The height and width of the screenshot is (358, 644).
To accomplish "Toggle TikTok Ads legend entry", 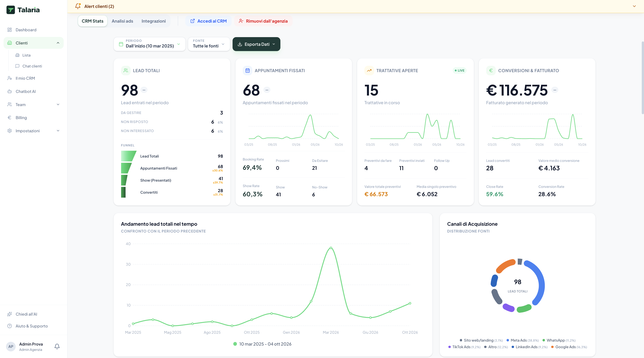I will 465,347.
